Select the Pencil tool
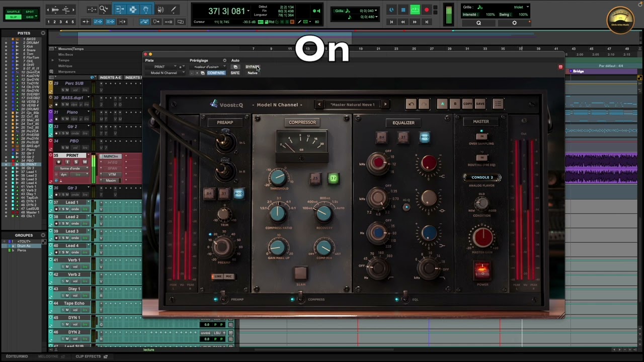This screenshot has height=362, width=644. point(174,9)
